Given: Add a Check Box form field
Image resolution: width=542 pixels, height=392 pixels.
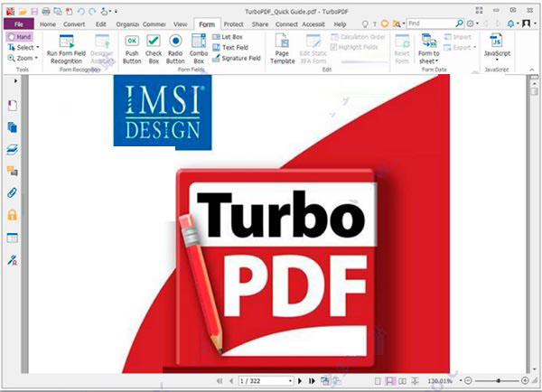Looking at the screenshot, I should 154,50.
